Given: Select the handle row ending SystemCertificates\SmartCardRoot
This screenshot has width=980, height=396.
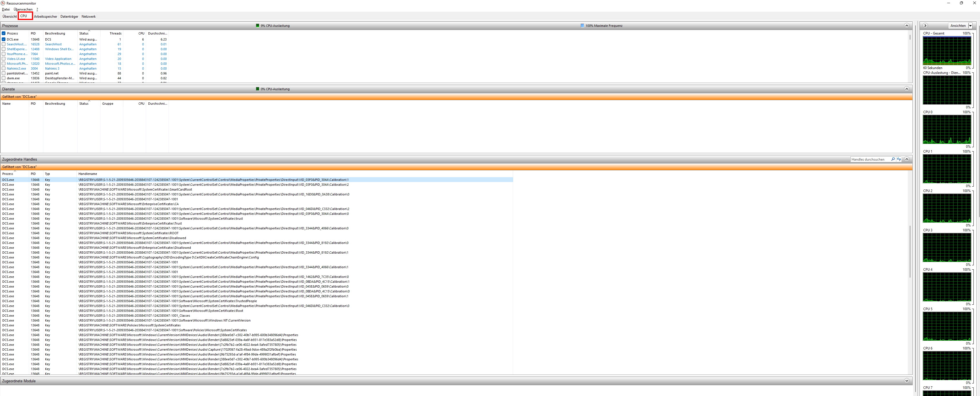Looking at the screenshot, I should click(x=257, y=189).
